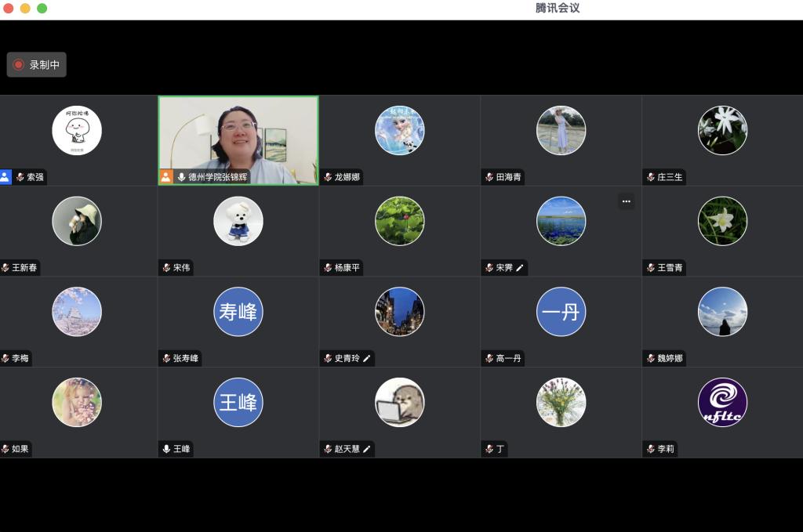
Task: Click the muted microphone icon beside 索强
Action: point(20,177)
